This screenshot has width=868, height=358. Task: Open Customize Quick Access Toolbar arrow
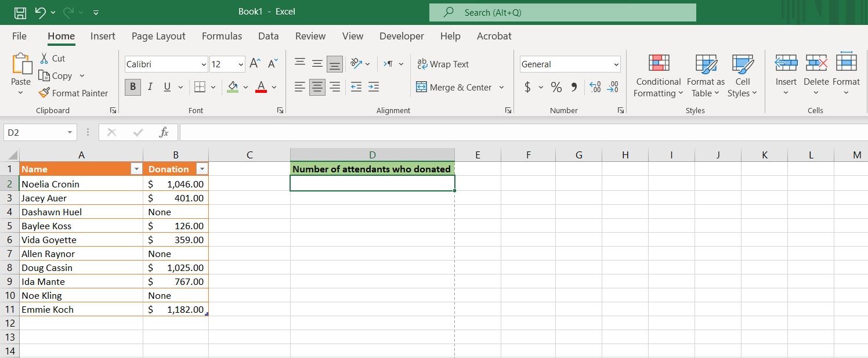(96, 13)
